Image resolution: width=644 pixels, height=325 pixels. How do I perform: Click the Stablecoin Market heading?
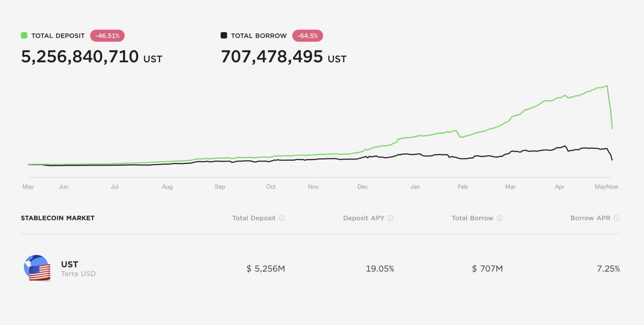pyautogui.click(x=58, y=218)
